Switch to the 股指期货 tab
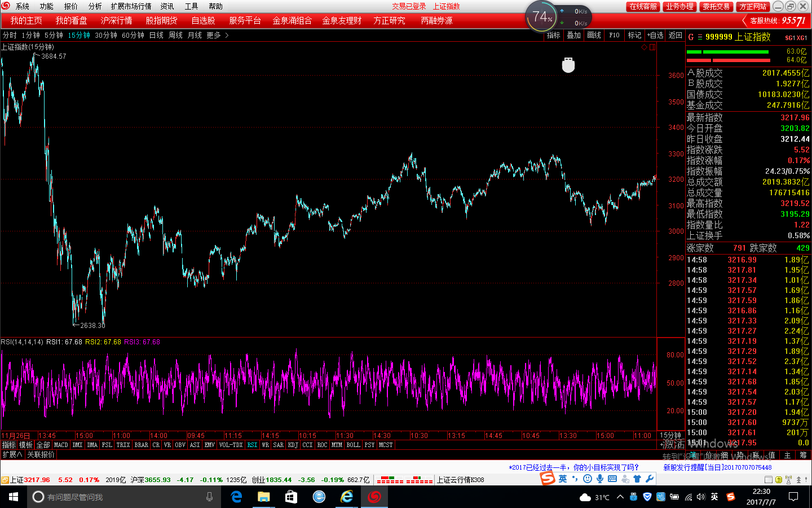This screenshot has height=508, width=812. pyautogui.click(x=161, y=20)
